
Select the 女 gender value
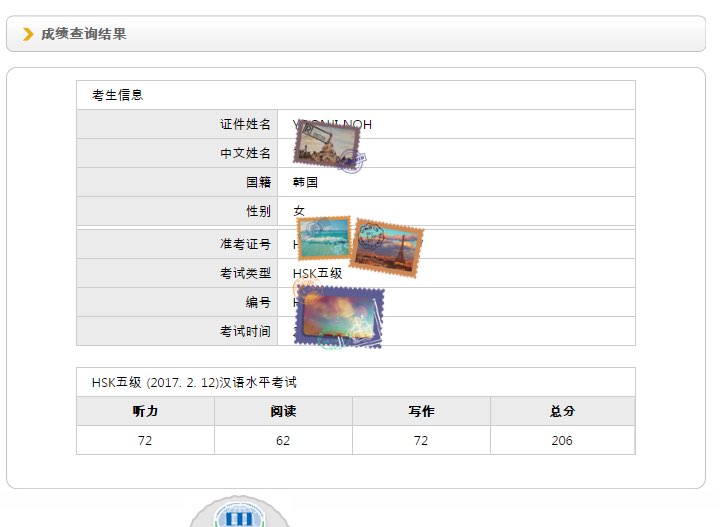(299, 211)
